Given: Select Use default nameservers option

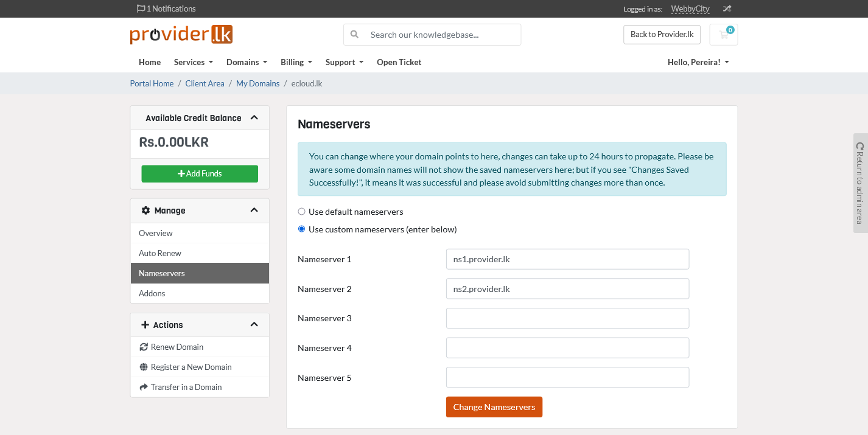Looking at the screenshot, I should point(301,212).
